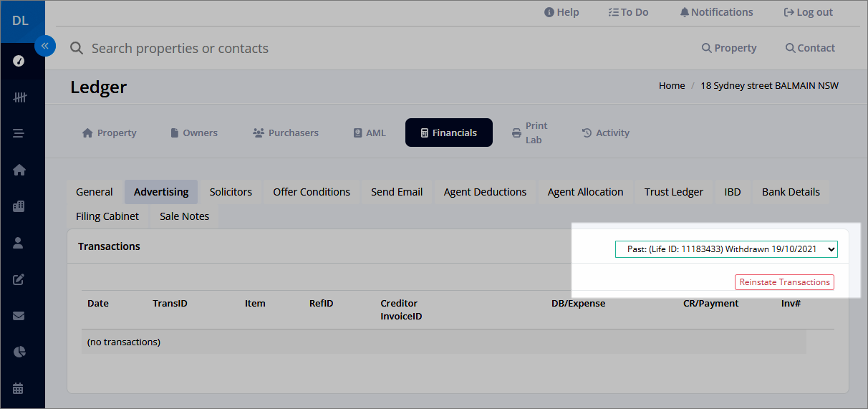Screen dimensions: 868x409
Task: Select the person contact icon in sidebar
Action: [x=19, y=243]
